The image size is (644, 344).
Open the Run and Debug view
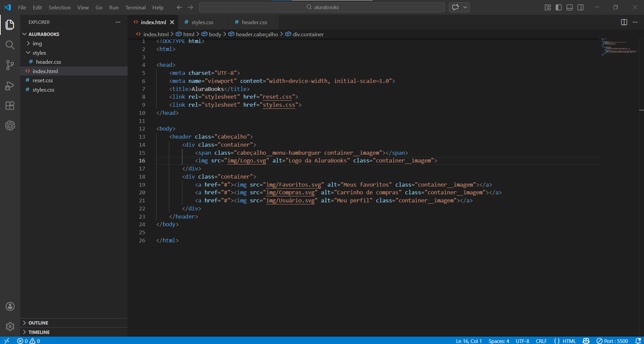[10, 86]
